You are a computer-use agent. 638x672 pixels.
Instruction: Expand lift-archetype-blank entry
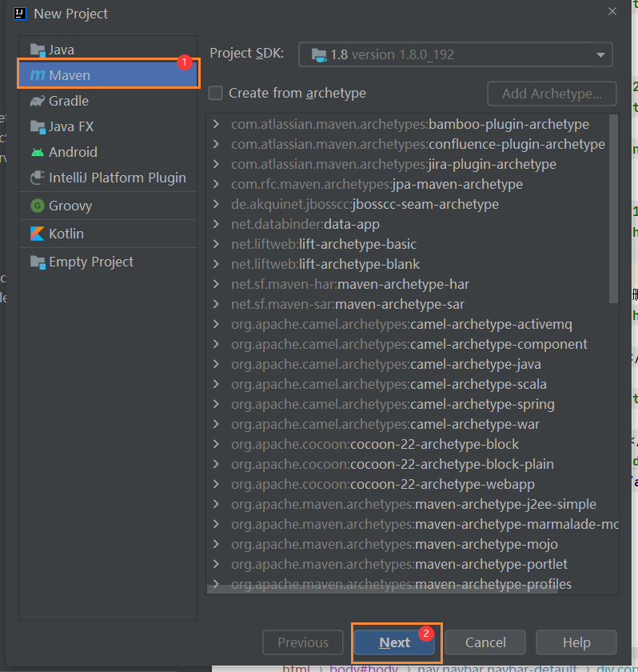[x=216, y=265]
